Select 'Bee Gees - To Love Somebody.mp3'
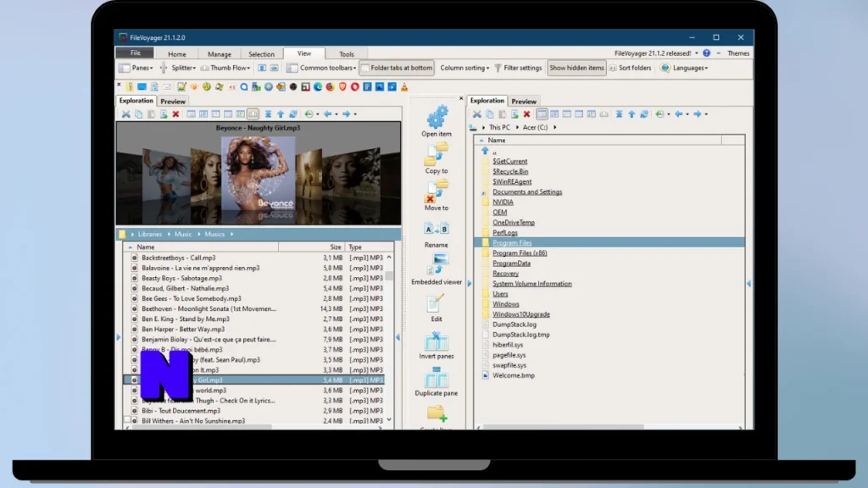This screenshot has height=488, width=868. tap(191, 299)
